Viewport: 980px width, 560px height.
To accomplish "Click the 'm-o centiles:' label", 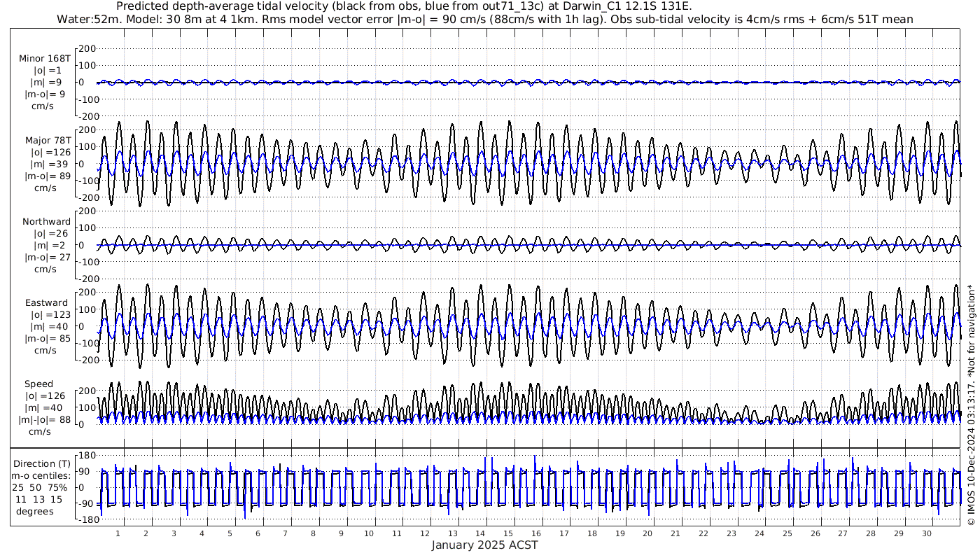I will point(42,476).
